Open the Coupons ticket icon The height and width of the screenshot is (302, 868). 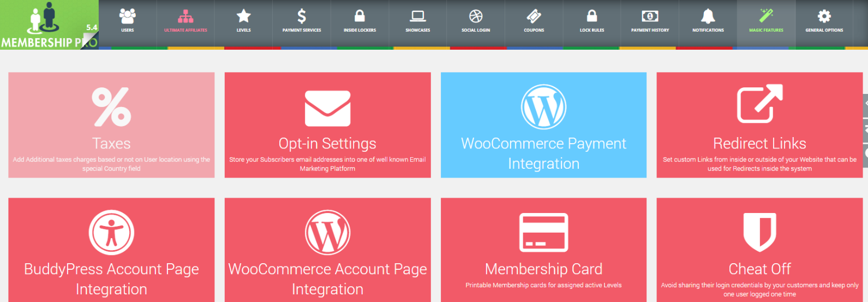[x=534, y=16]
